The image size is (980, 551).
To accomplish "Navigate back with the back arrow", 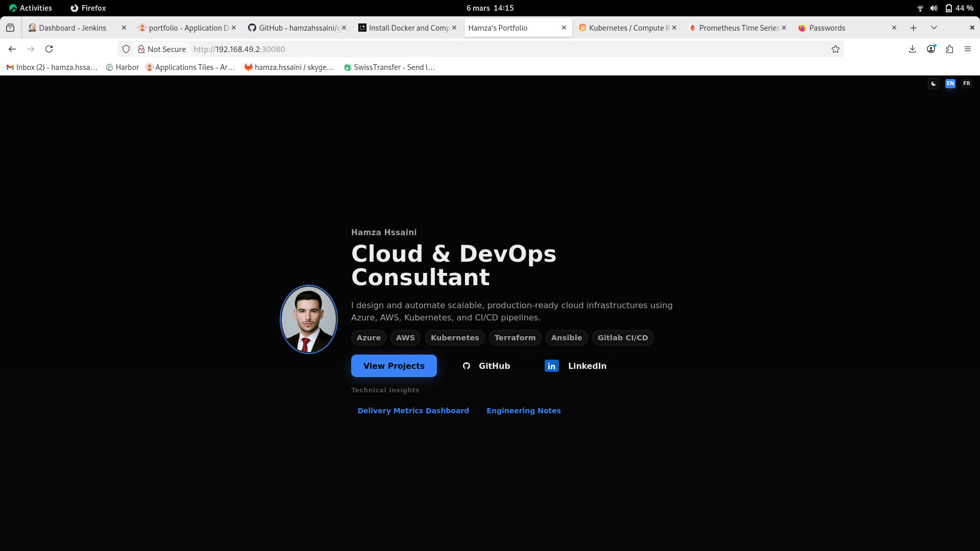I will (x=12, y=49).
